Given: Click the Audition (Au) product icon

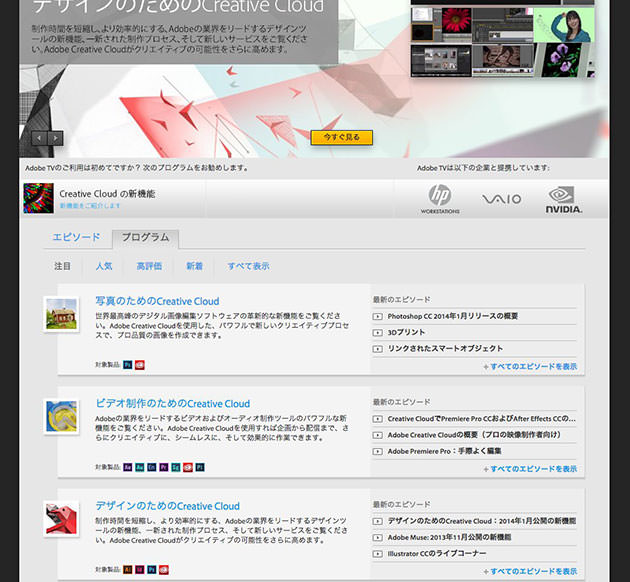Looking at the screenshot, I should [x=139, y=467].
